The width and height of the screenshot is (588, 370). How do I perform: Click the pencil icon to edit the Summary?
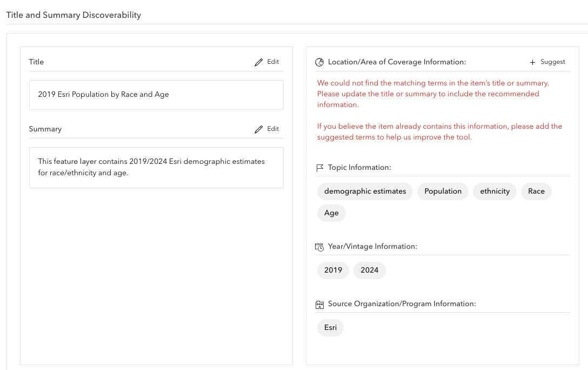(259, 129)
